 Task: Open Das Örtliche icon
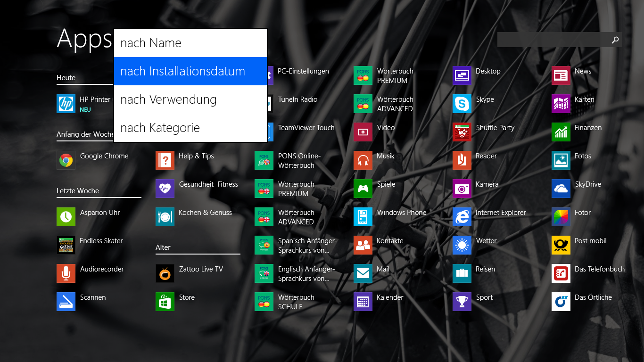tap(561, 302)
